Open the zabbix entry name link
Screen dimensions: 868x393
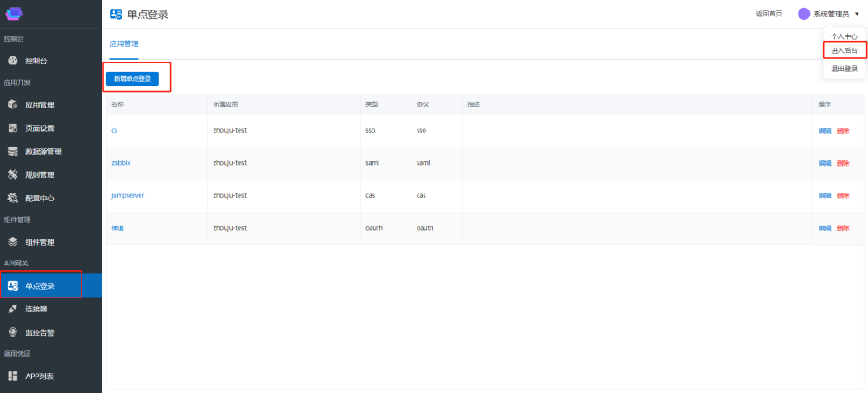(121, 163)
